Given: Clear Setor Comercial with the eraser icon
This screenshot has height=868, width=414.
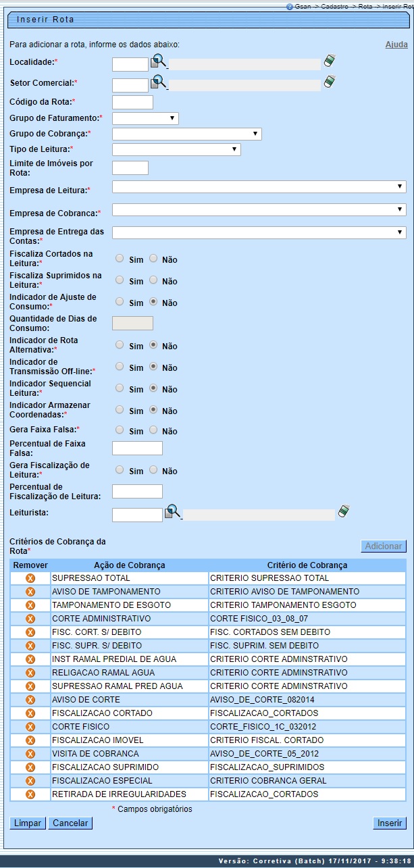Looking at the screenshot, I should pos(330,82).
